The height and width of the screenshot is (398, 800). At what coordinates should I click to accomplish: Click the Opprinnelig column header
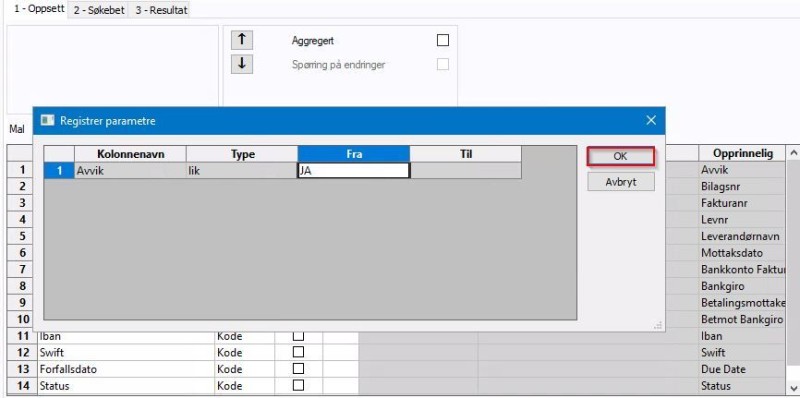tap(743, 153)
